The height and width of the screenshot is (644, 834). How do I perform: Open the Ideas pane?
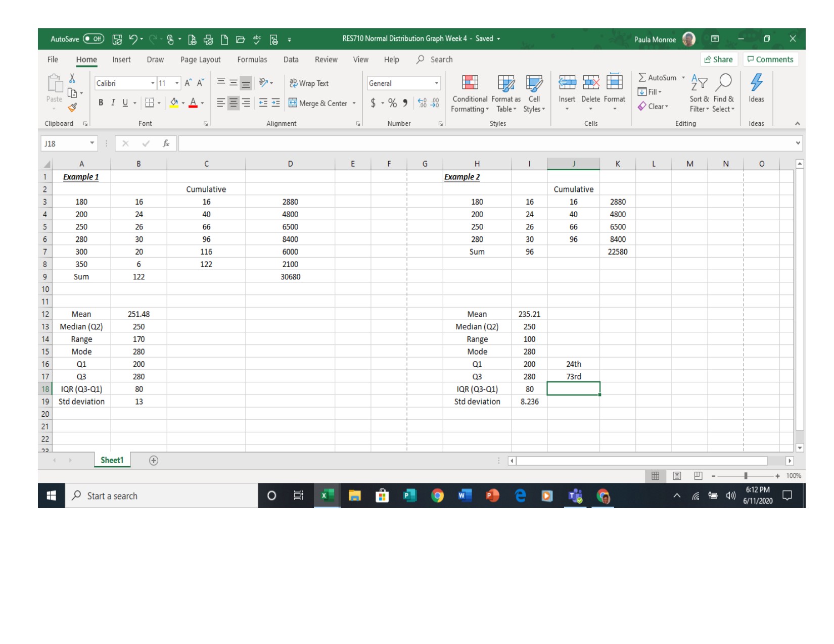[757, 89]
